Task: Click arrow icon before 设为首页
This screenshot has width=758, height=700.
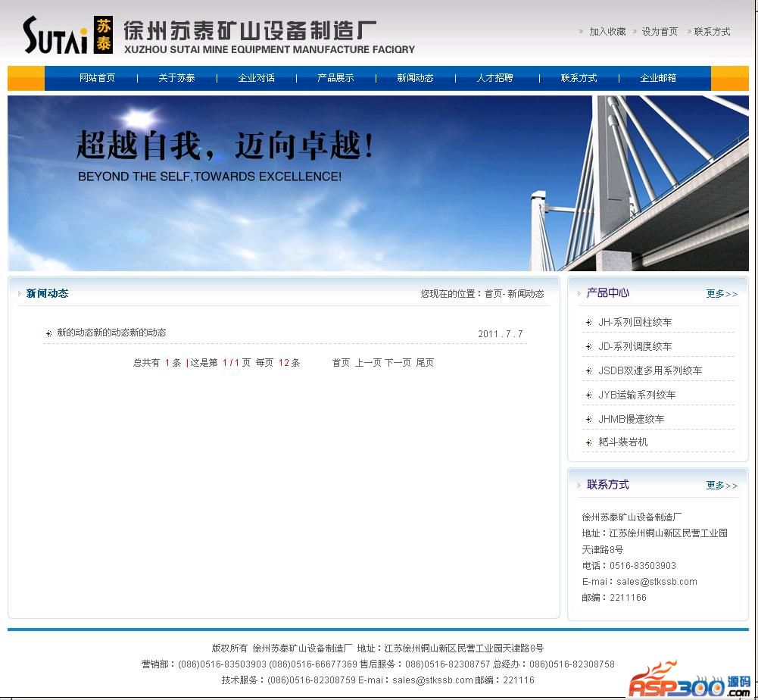Action: point(635,32)
